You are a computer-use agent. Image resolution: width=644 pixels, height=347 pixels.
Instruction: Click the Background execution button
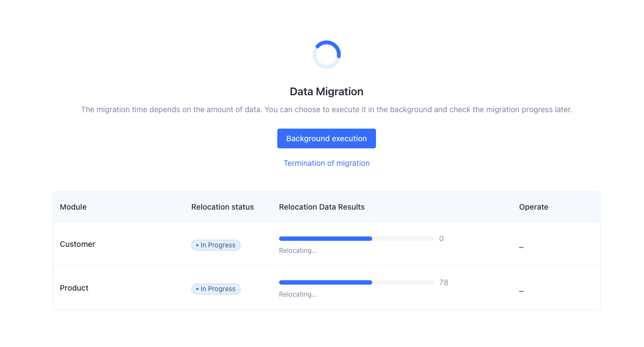[327, 138]
